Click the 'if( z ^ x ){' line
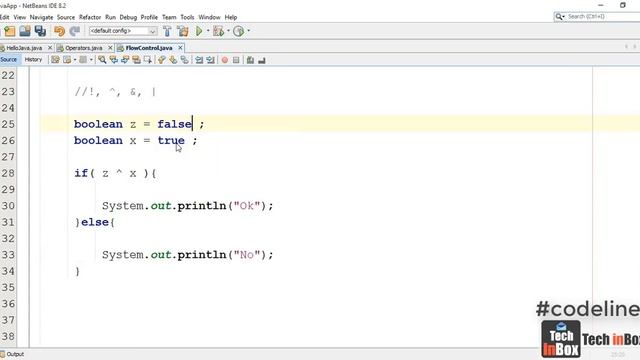The width and height of the screenshot is (640, 360). click(115, 173)
